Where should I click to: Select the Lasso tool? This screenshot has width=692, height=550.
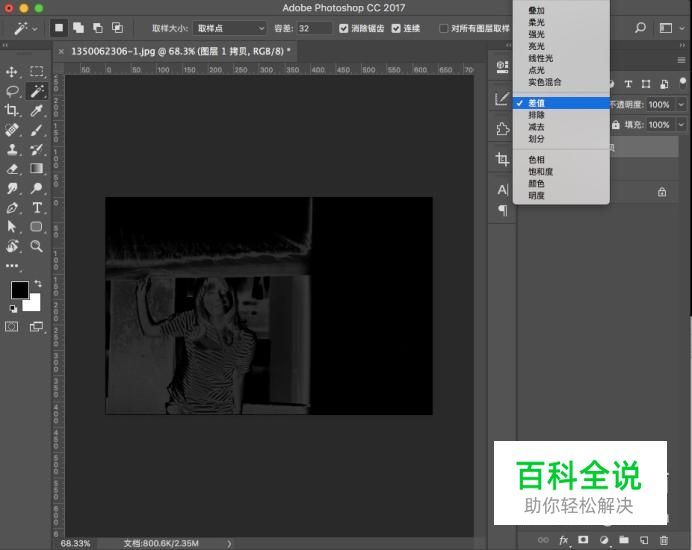[x=13, y=91]
